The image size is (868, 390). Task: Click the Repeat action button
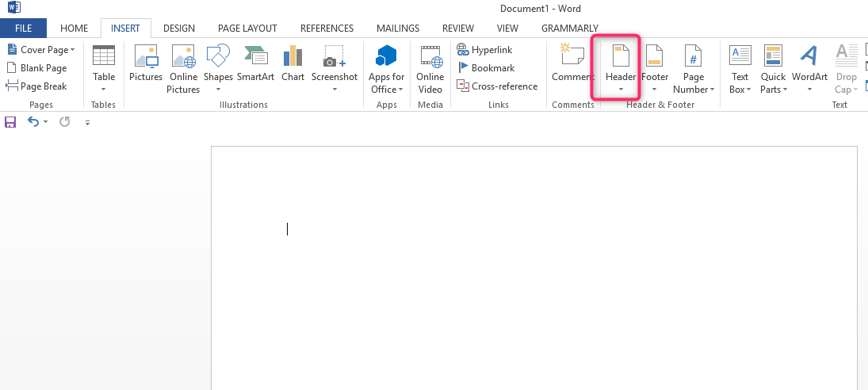pos(65,122)
